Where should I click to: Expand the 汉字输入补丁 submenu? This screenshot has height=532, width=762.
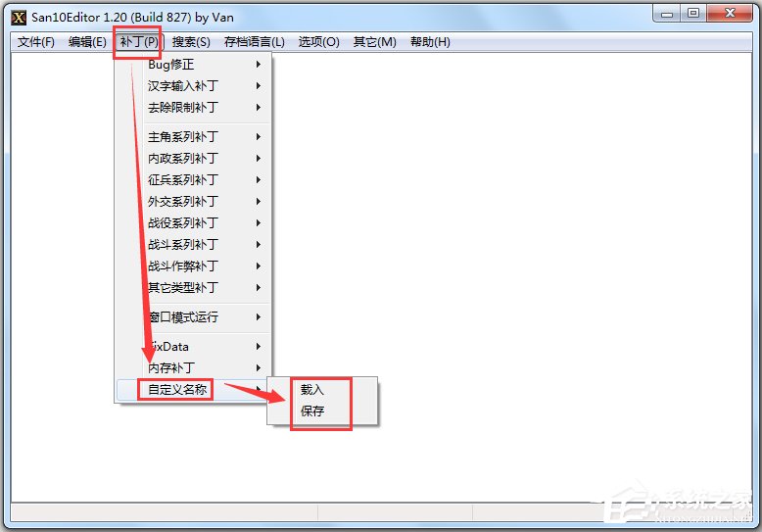pos(193,86)
